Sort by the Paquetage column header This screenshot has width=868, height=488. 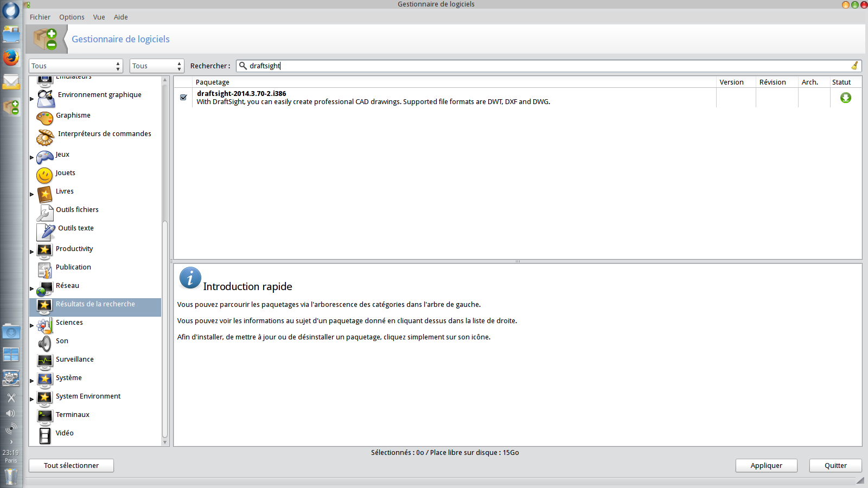coord(455,82)
